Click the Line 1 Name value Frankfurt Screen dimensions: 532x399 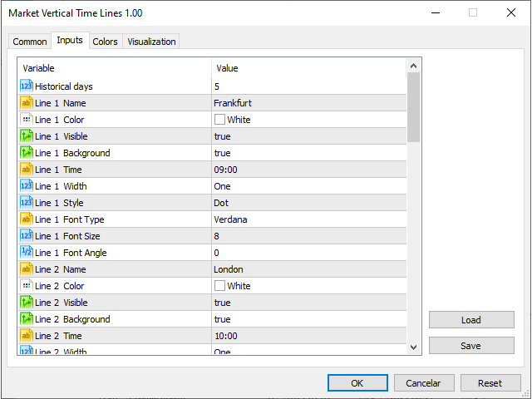point(233,103)
